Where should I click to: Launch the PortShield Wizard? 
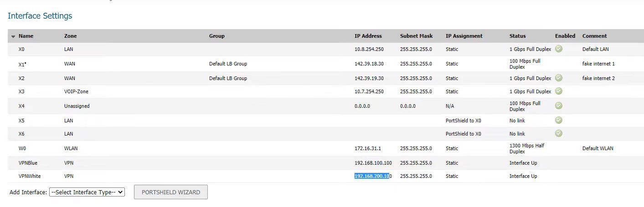[170, 192]
